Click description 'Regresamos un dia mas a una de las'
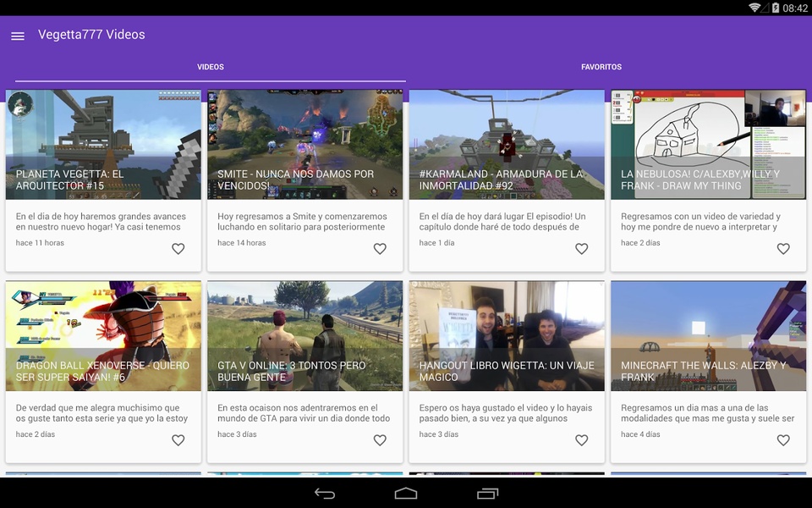 coord(707,413)
